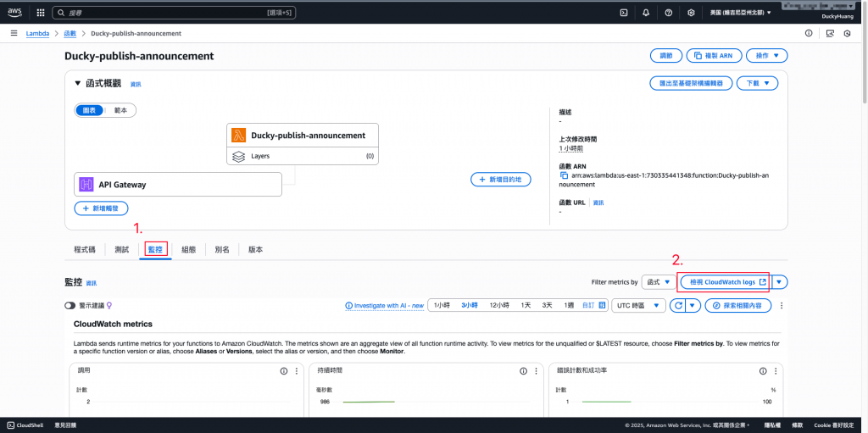Switch to the 版本 tab

[x=255, y=250]
